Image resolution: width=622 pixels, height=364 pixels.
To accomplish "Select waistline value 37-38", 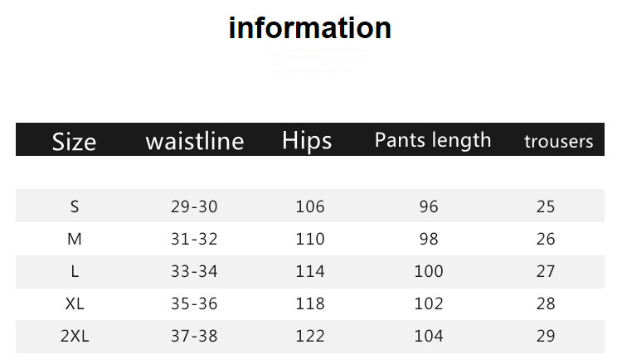I will [193, 336].
